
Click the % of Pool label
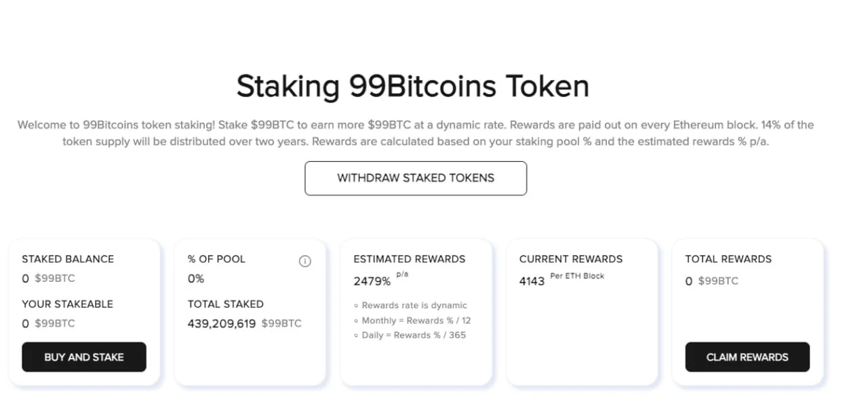click(x=216, y=259)
